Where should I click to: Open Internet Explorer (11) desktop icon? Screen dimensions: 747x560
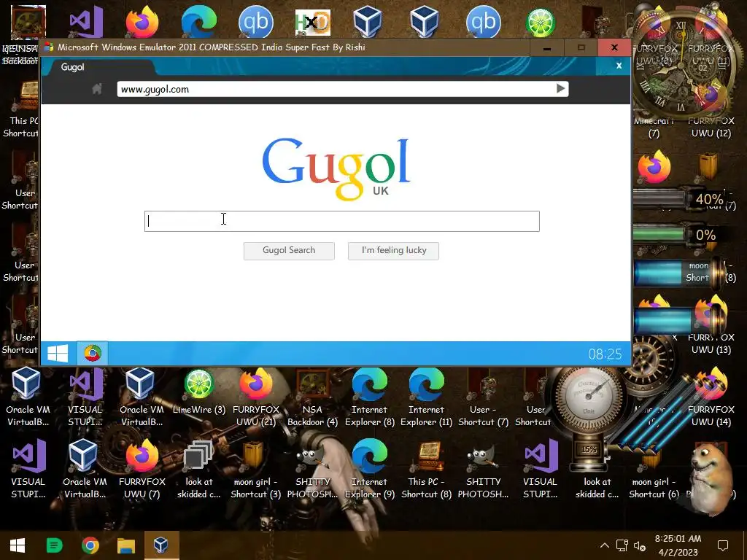(x=426, y=397)
